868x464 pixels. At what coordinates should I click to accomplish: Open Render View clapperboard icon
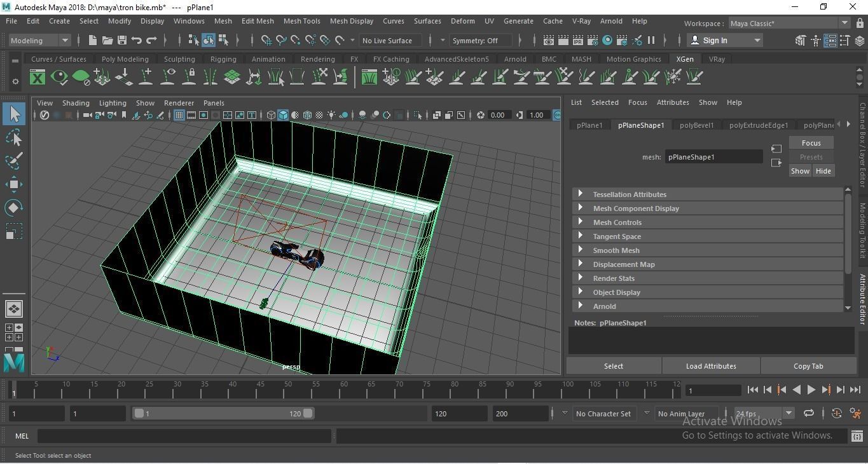(549, 40)
